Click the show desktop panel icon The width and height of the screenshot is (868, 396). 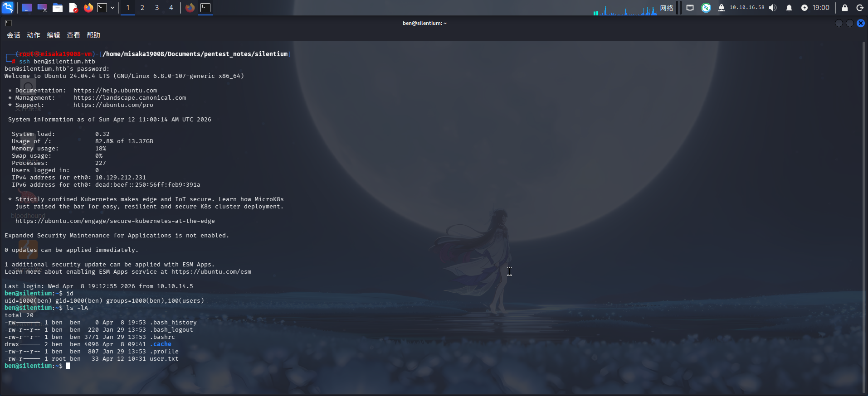click(x=27, y=8)
